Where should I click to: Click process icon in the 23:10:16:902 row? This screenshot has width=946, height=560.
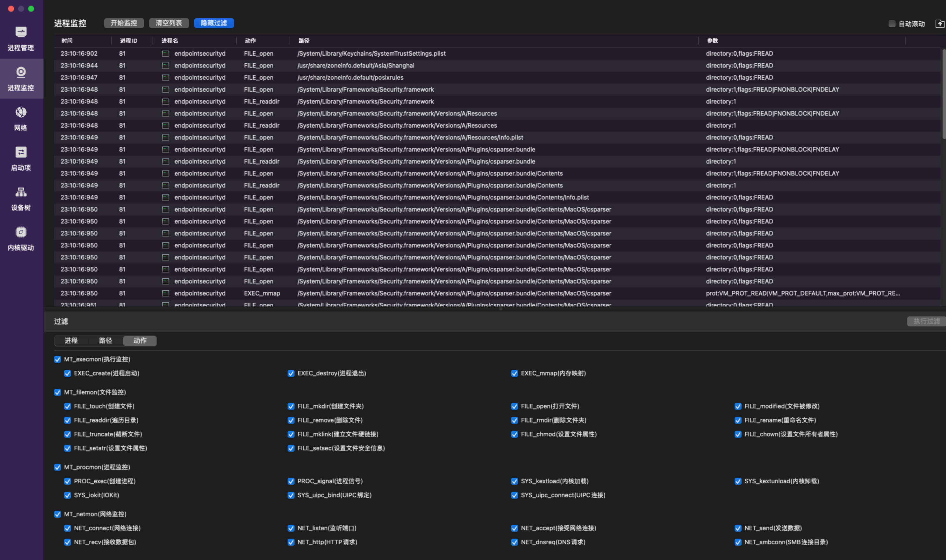pyautogui.click(x=165, y=53)
